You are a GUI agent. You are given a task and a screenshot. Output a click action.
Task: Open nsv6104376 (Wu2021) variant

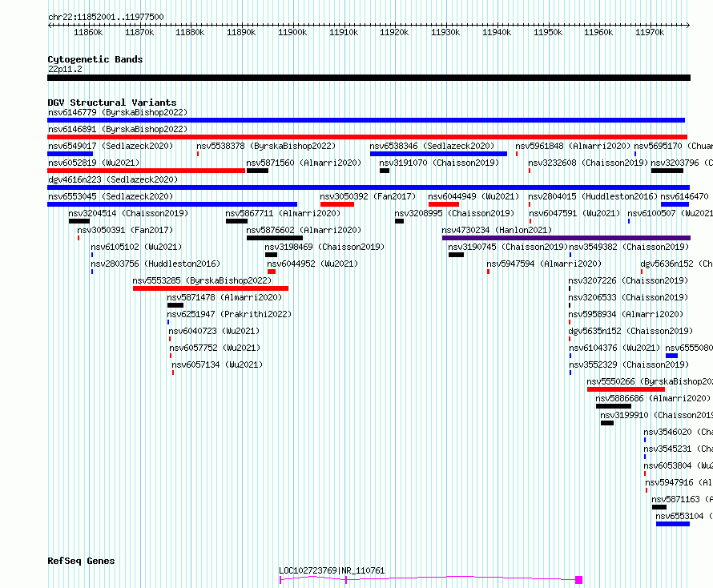614,348
